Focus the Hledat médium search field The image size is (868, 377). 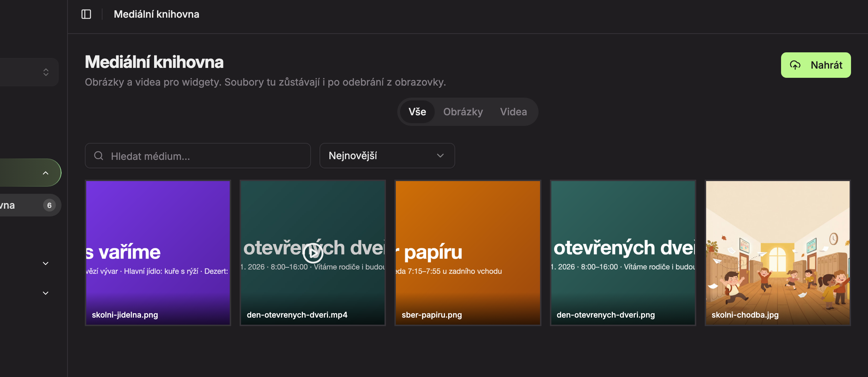198,156
